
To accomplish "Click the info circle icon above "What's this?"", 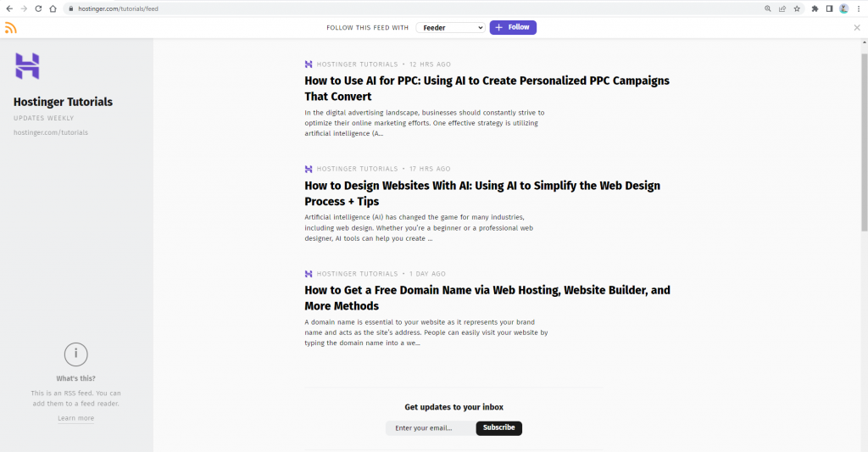I will click(75, 354).
